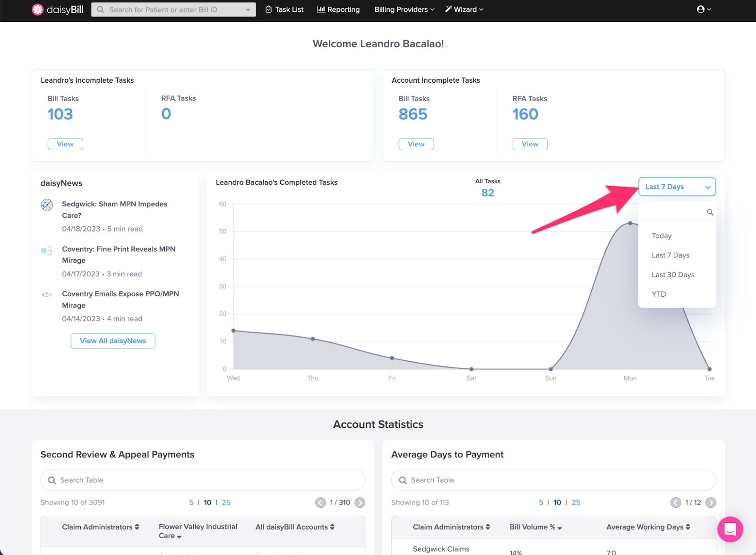This screenshot has height=555, width=756.
Task: Sort by All daisyBill Accounts column
Action: (295, 527)
